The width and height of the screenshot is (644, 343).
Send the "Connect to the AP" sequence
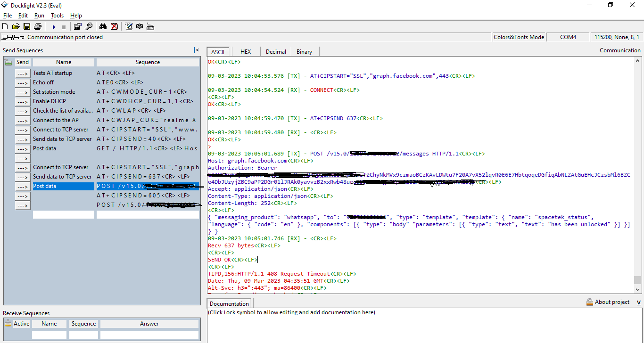click(x=22, y=120)
